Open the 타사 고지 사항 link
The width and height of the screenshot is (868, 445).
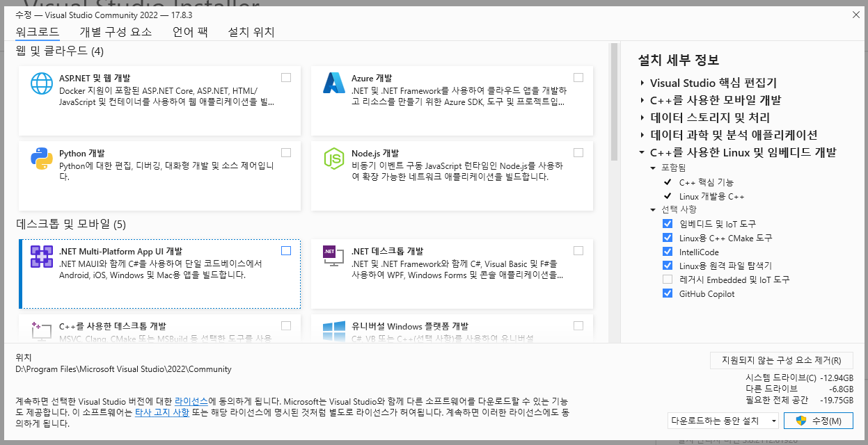(161, 412)
